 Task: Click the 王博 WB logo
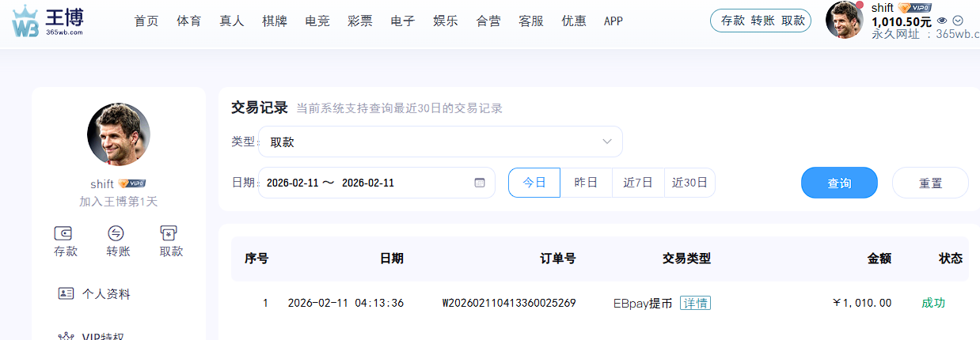(x=47, y=21)
